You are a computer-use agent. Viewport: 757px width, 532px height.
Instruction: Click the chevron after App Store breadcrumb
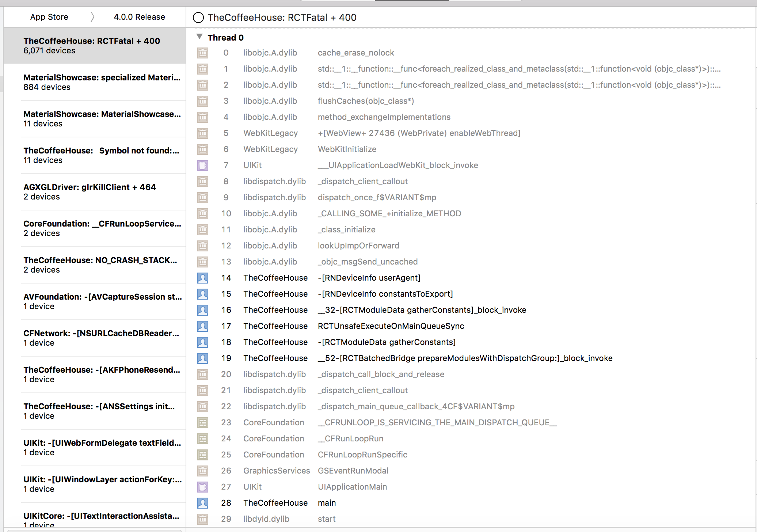92,16
